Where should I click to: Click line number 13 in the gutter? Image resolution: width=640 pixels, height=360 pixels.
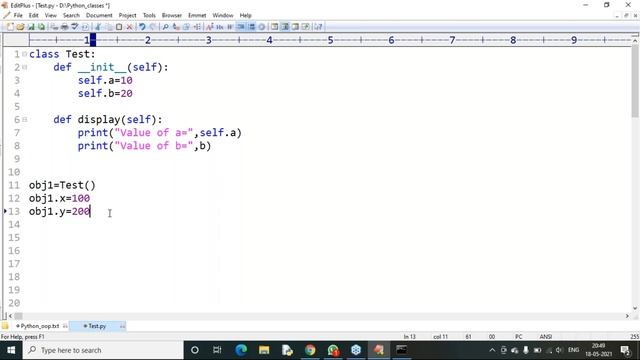[14, 211]
